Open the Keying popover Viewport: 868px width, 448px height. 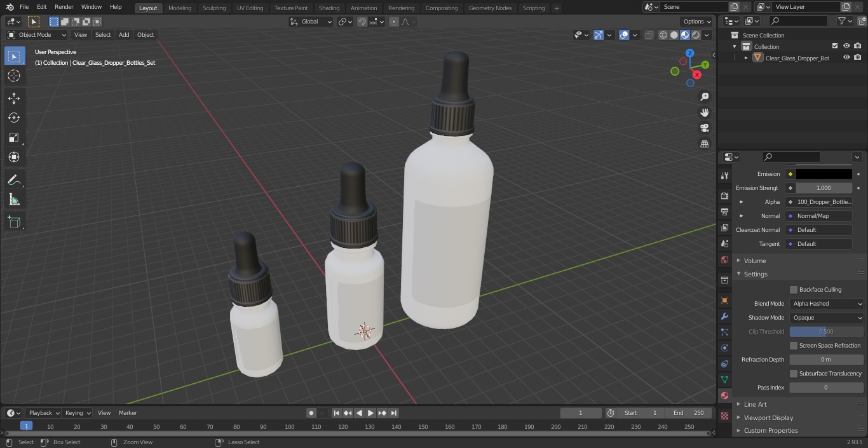[78, 413]
